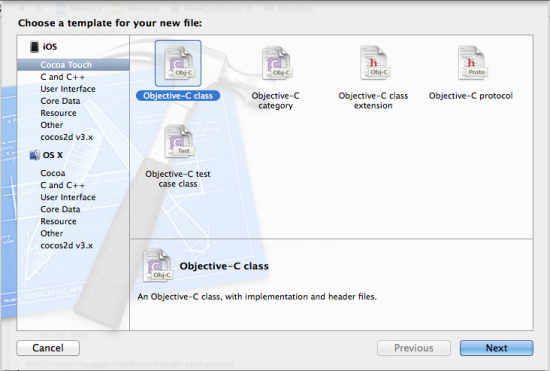
Task: Click the Objective-C test case class label
Action: (x=178, y=179)
